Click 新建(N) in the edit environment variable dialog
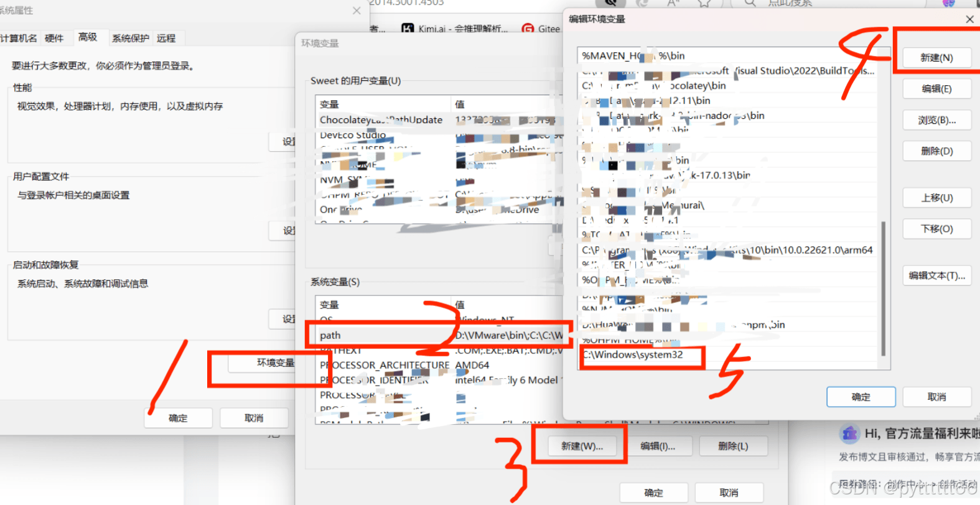Viewport: 980px width, 505px height. 936,58
